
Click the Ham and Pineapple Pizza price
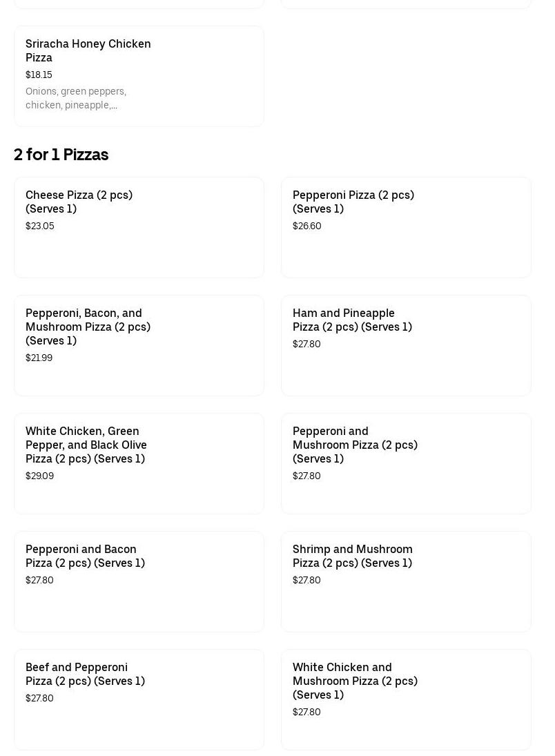[306, 344]
